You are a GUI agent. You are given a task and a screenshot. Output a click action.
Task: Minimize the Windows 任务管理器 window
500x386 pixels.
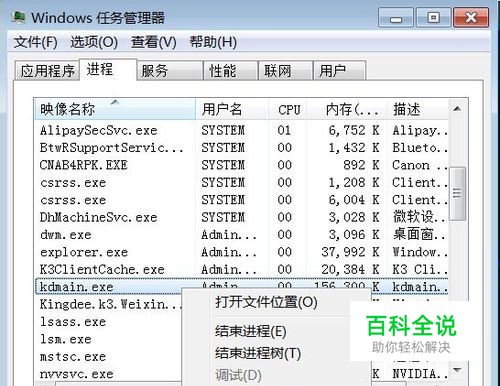point(396,18)
